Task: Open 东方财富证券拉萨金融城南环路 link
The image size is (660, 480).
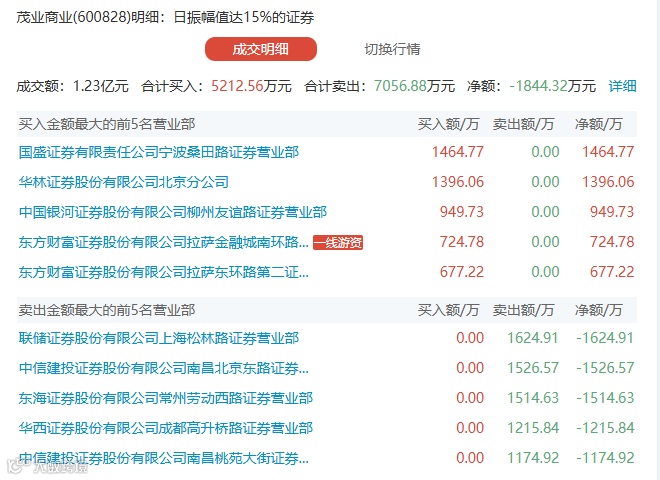Action: pos(164,242)
